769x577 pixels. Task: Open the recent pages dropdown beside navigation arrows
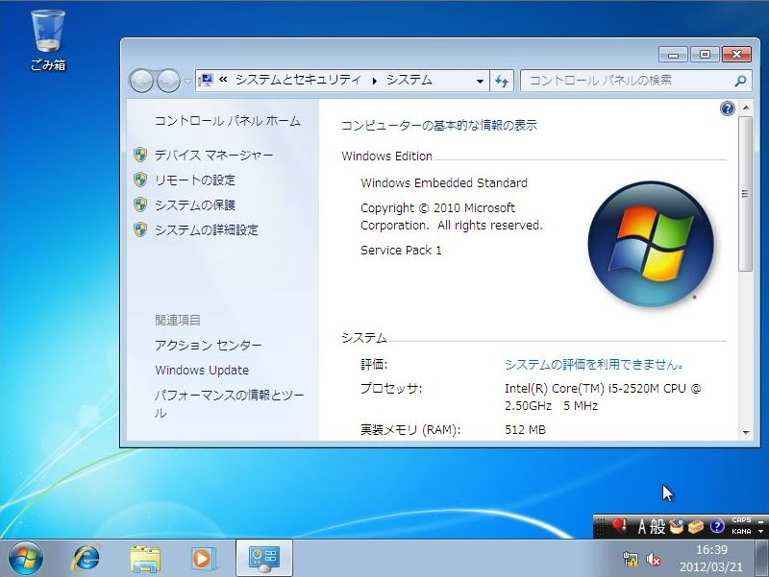pyautogui.click(x=187, y=81)
